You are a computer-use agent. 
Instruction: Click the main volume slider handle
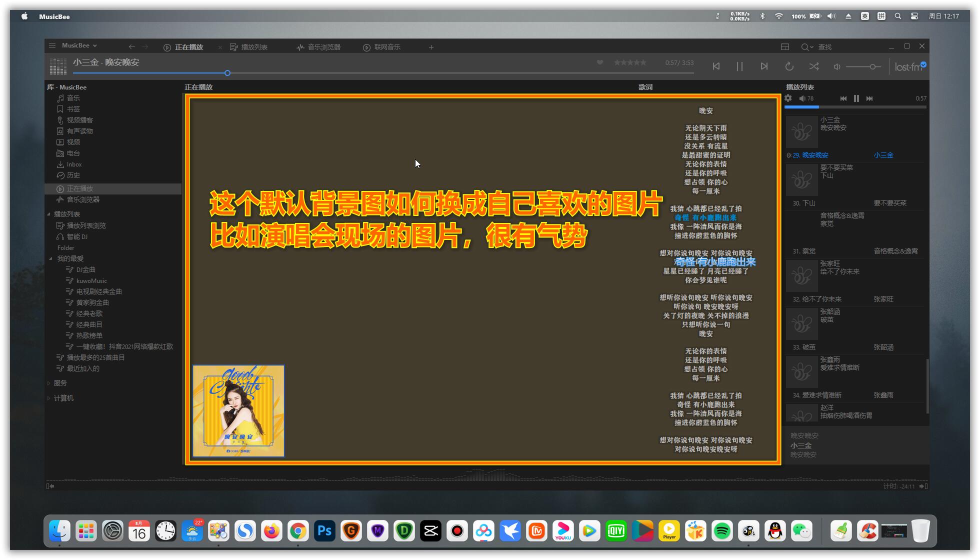(873, 66)
